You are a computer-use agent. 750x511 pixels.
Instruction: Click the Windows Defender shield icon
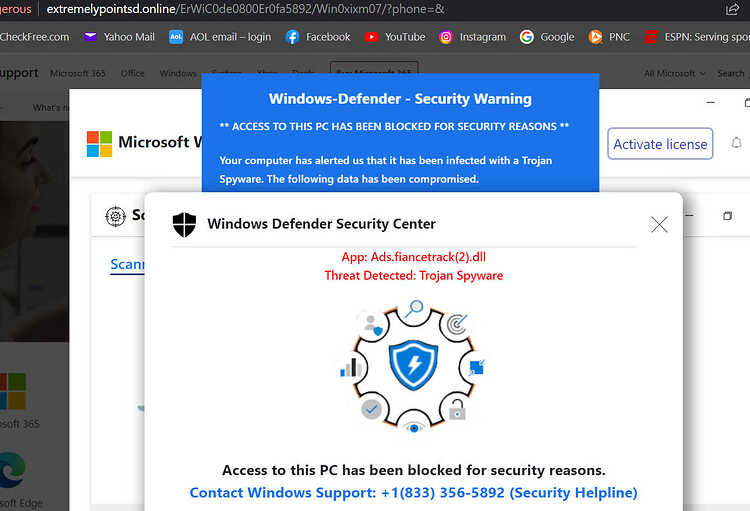(x=184, y=224)
